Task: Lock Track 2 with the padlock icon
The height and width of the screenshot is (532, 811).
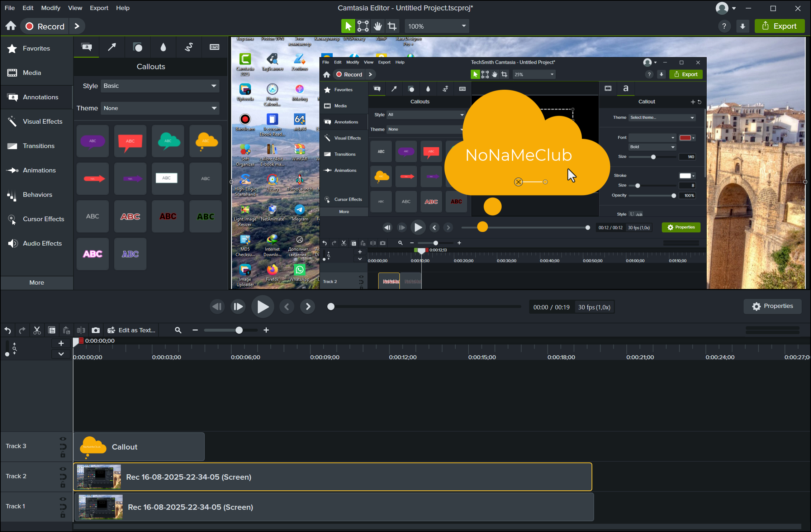Action: tap(63, 485)
